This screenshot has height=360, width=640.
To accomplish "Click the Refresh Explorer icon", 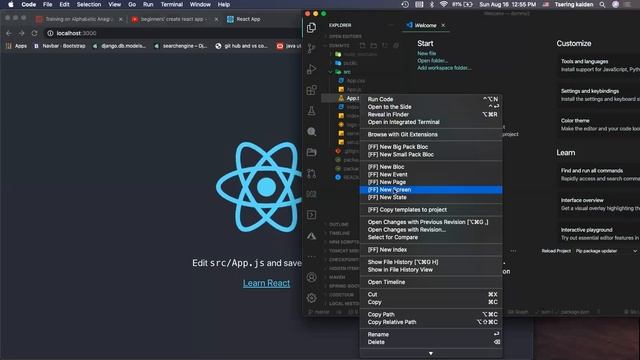I will point(384,45).
